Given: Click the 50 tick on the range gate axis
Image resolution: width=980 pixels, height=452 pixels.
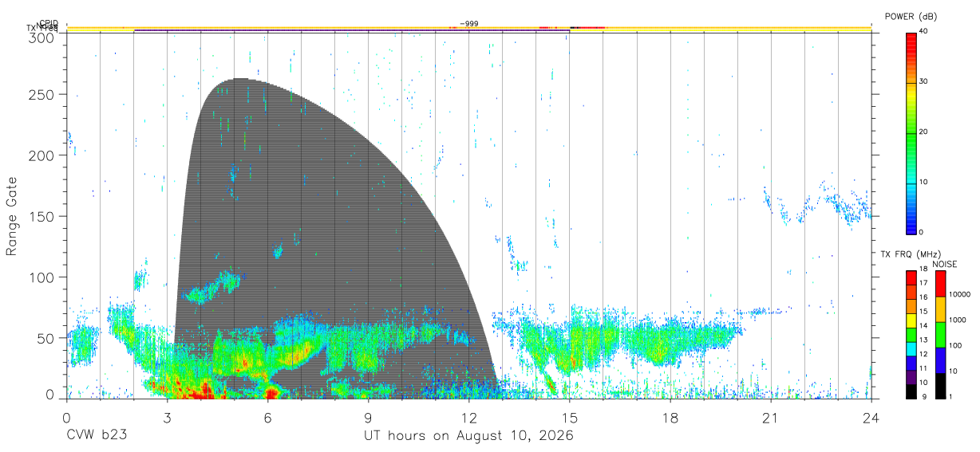Looking at the screenshot, I should 45,338.
